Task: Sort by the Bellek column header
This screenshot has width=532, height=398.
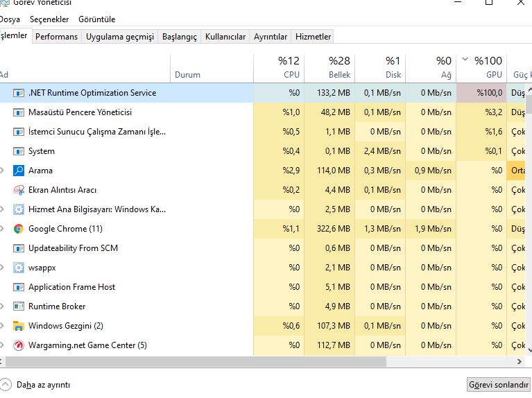Action: click(x=329, y=68)
